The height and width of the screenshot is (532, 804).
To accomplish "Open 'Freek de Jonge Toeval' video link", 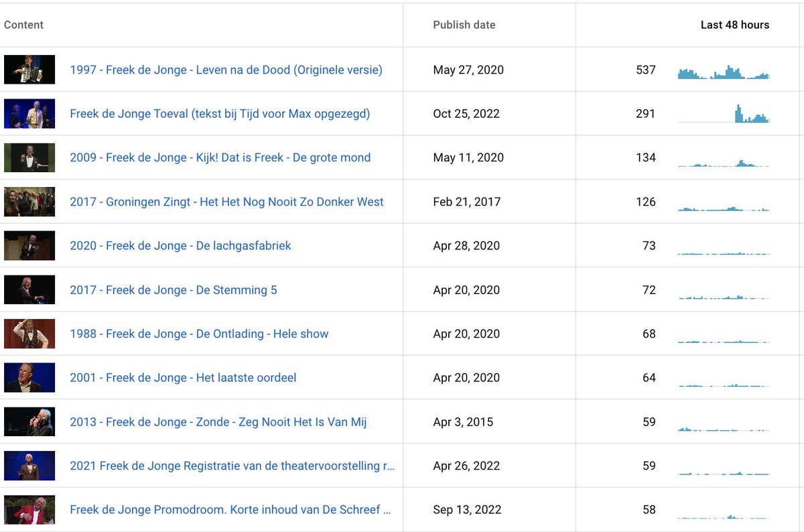I will tap(220, 114).
